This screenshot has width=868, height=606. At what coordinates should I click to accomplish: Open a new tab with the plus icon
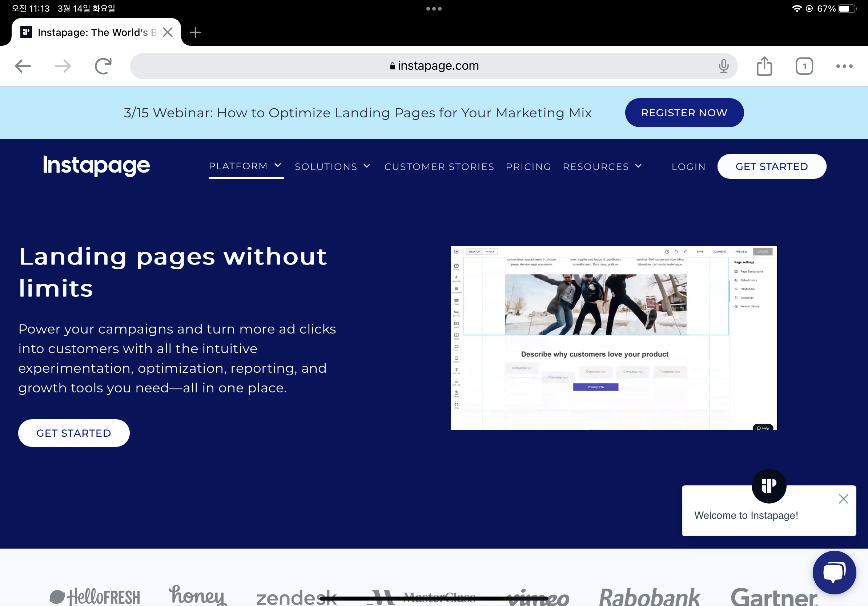195,32
